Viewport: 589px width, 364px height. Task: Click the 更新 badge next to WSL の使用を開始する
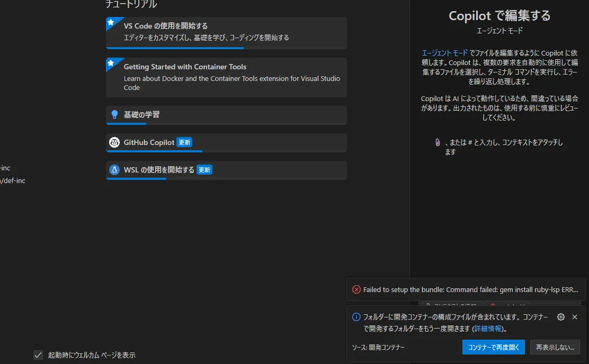click(x=204, y=170)
